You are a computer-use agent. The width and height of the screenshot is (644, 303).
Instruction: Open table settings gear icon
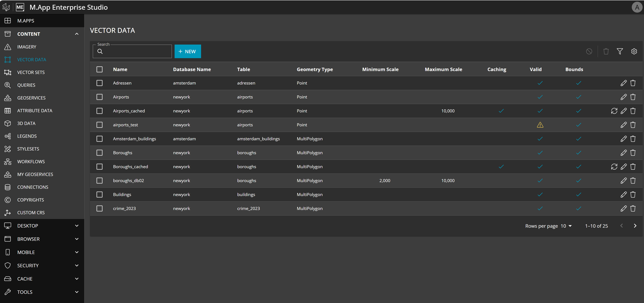click(634, 52)
